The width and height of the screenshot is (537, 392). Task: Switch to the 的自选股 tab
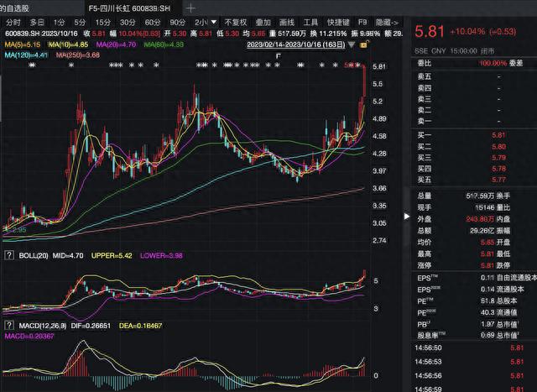(x=14, y=8)
